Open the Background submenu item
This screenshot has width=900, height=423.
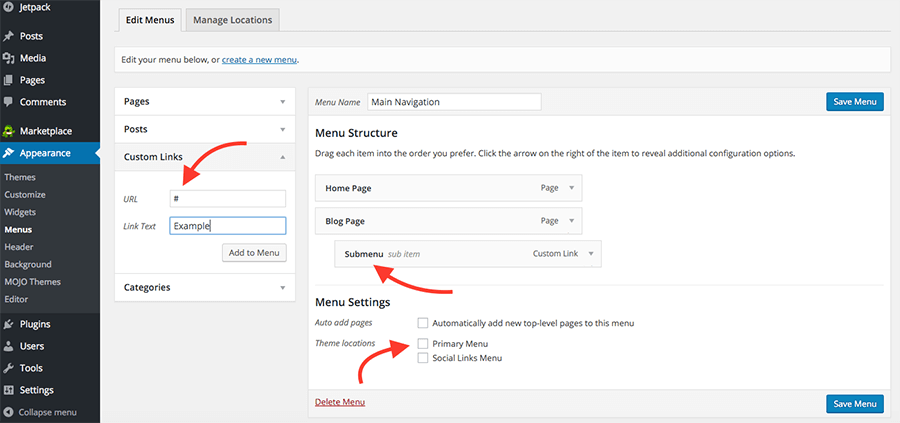(x=28, y=265)
